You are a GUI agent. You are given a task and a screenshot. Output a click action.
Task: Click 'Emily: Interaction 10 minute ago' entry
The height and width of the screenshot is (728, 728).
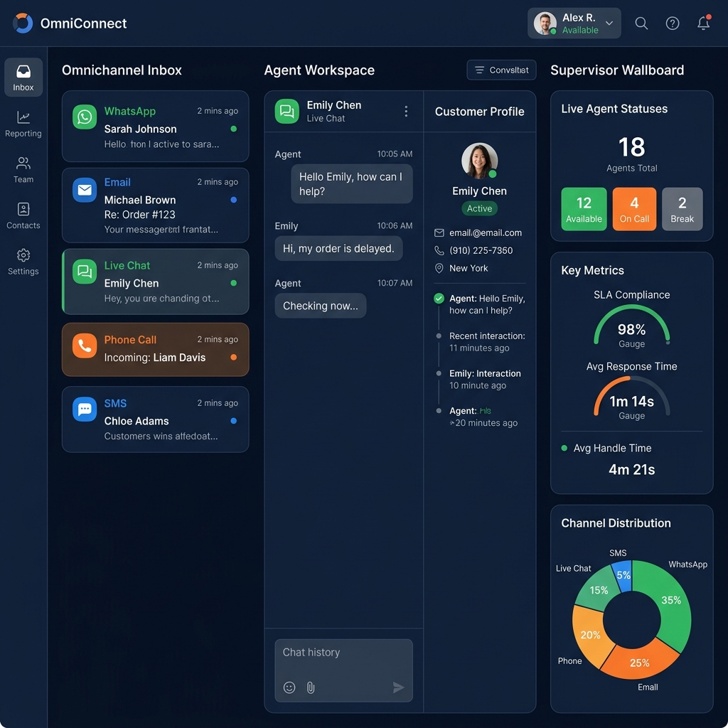pyautogui.click(x=485, y=380)
